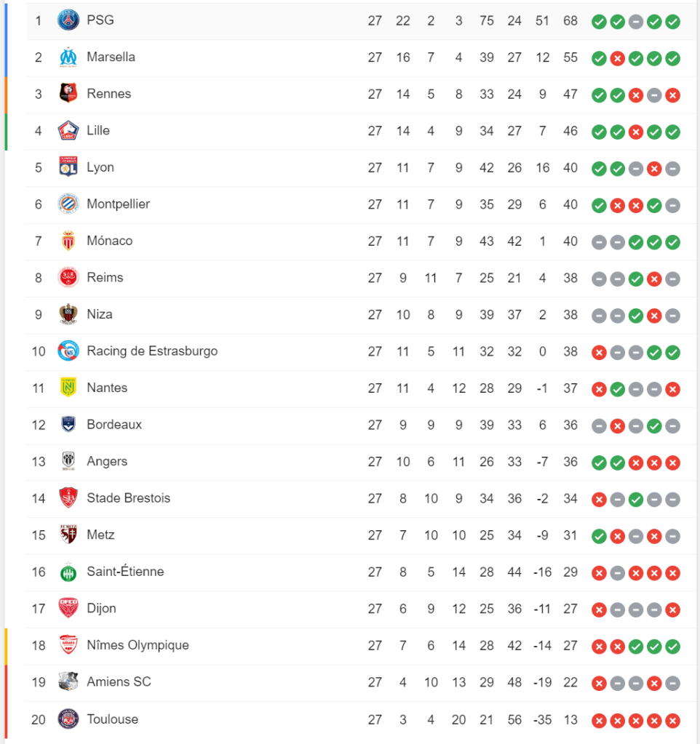The width and height of the screenshot is (700, 744).
Task: Click the Lille team crest
Action: coord(68,131)
